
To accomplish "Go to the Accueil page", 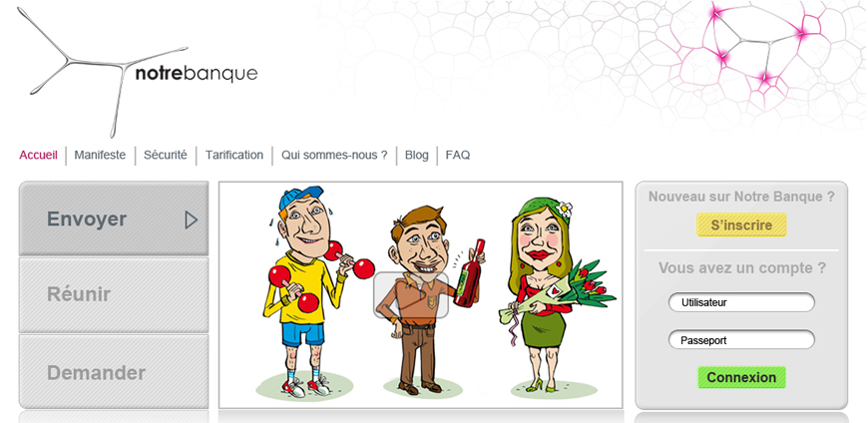I will pyautogui.click(x=38, y=155).
